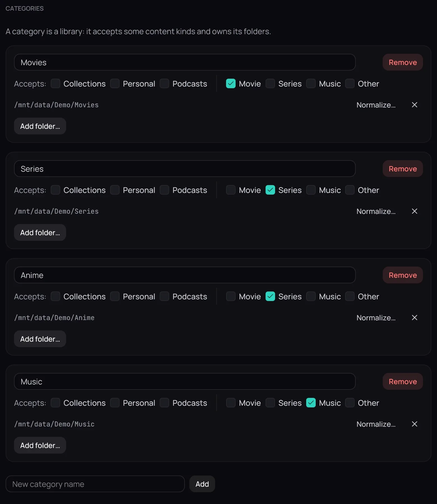Edit the Music category name field

pyautogui.click(x=185, y=381)
